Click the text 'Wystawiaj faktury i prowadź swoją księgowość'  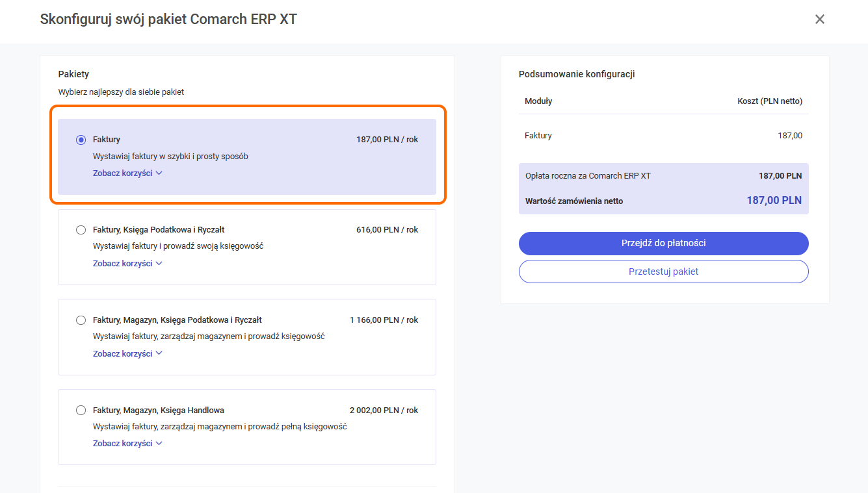[x=178, y=246]
